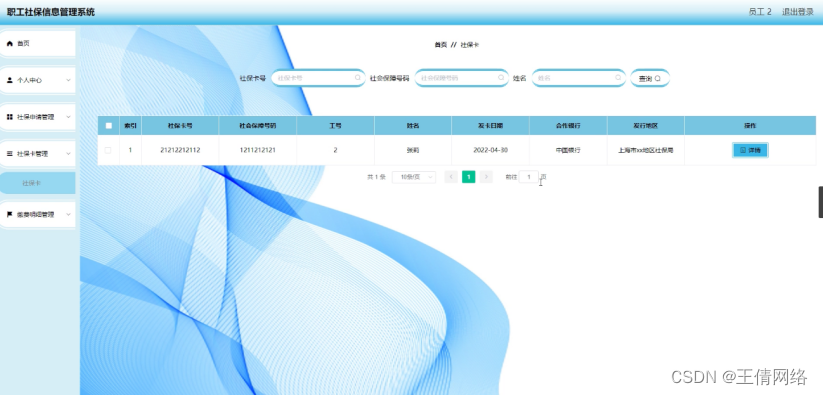Focus the 社保卡号 search input
Viewport: 823px width, 395px height.
pos(318,78)
